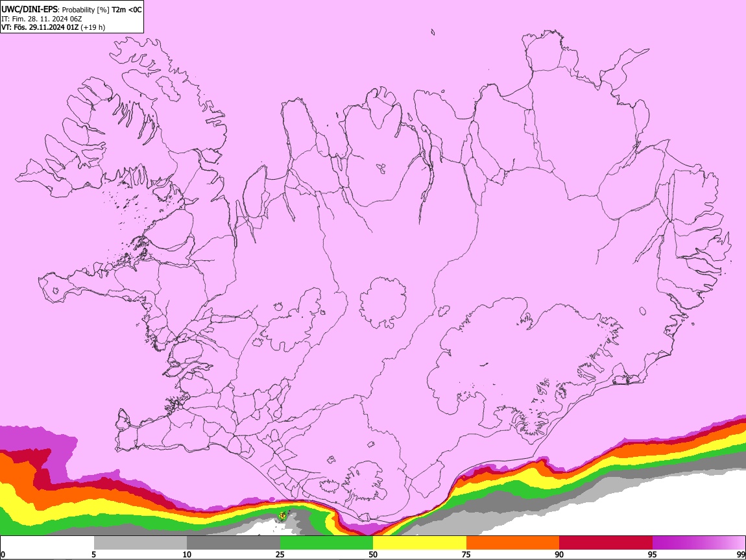Click the legend label '10'
Screen dimensions: 746x560
187,555
